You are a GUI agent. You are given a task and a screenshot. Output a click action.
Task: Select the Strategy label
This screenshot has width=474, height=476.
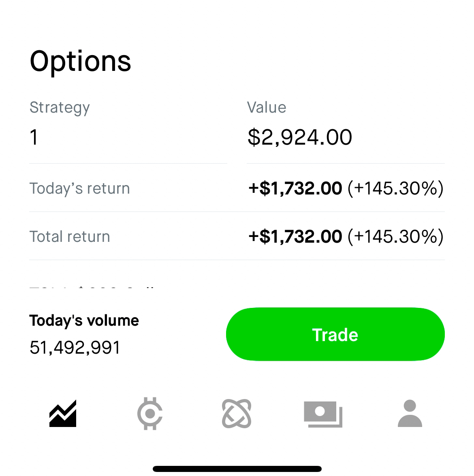60,108
